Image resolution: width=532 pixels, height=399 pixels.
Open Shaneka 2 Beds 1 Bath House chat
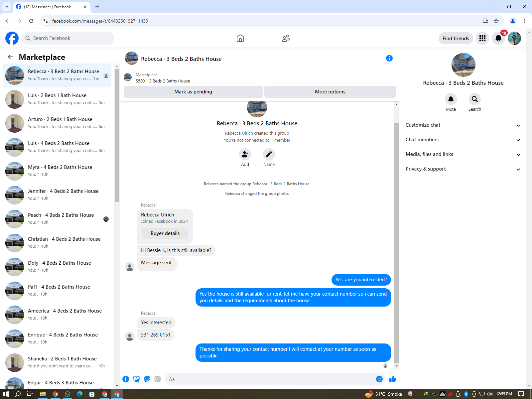coord(57,363)
